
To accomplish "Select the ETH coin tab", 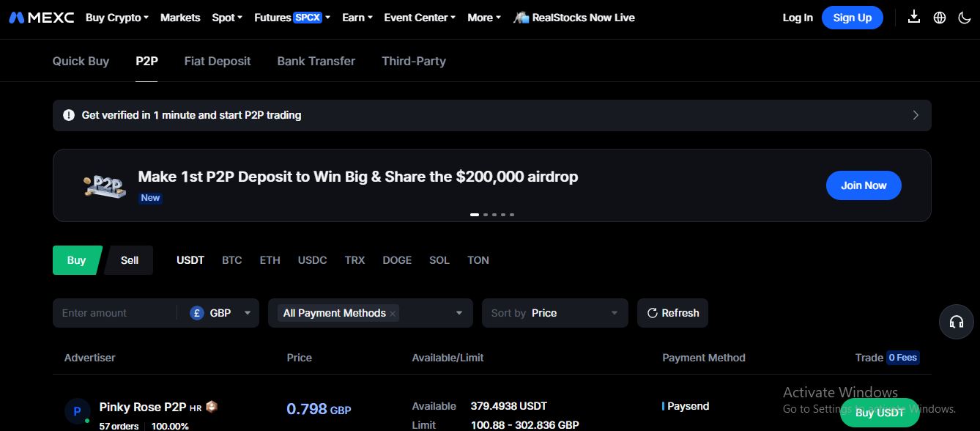I will pyautogui.click(x=270, y=260).
